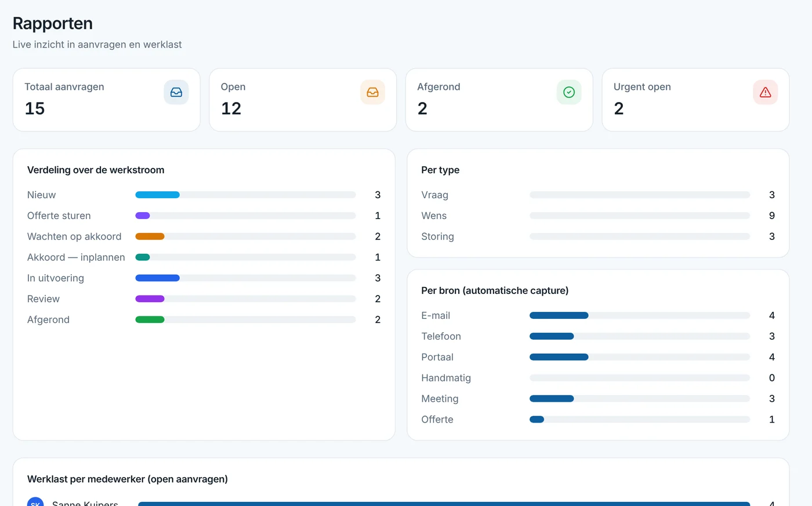Click the Werklast per medewerker heading
812x506 pixels.
(x=128, y=479)
